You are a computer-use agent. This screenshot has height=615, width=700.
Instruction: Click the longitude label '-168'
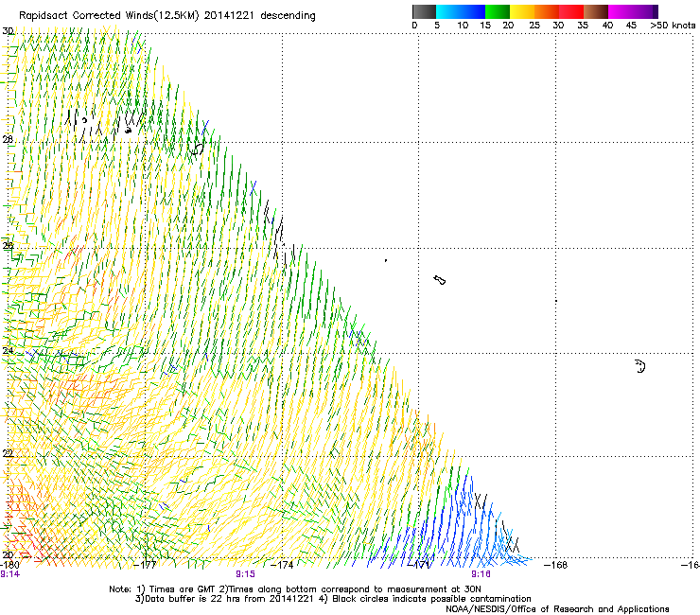pyautogui.click(x=556, y=565)
